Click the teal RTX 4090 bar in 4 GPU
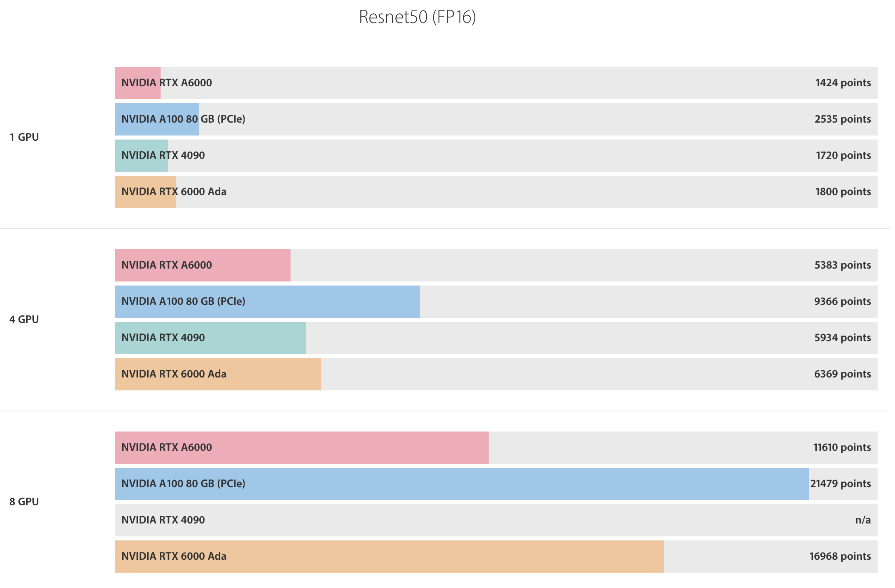Screen dimensions: 895x588 (210, 338)
